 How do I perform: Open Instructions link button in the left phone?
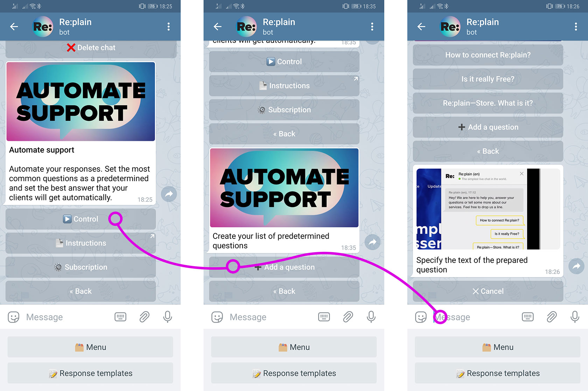80,243
